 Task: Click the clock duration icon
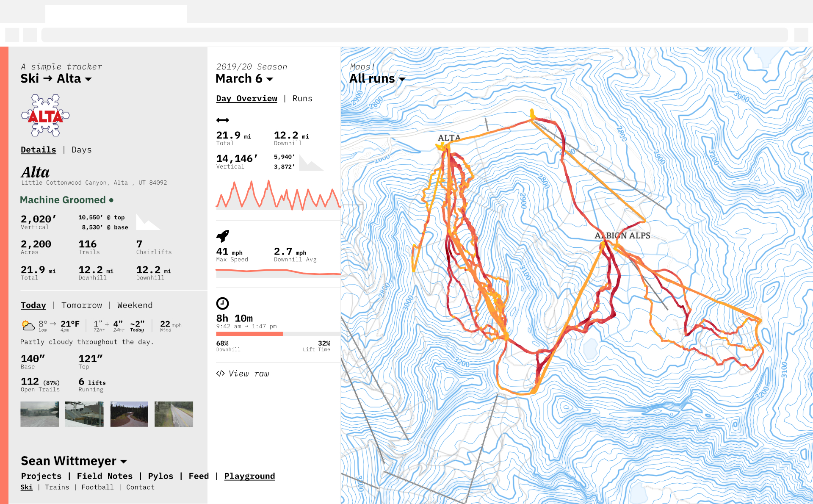[222, 303]
